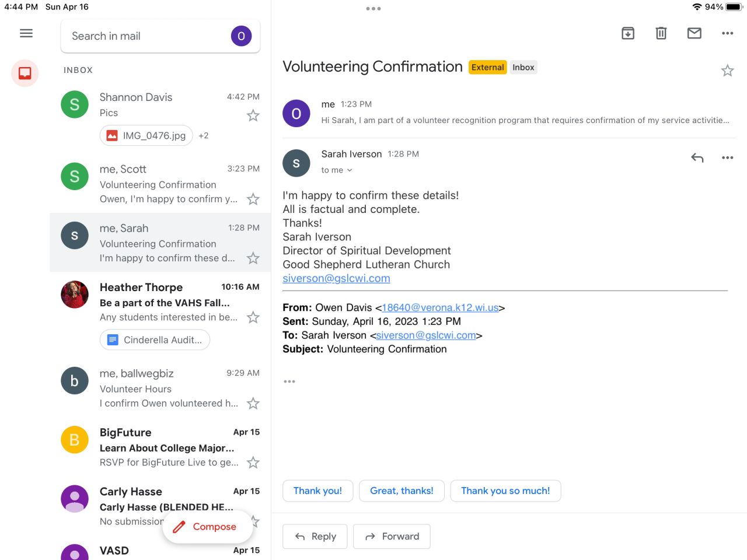Star the Shannon Davis Pics email

[253, 116]
